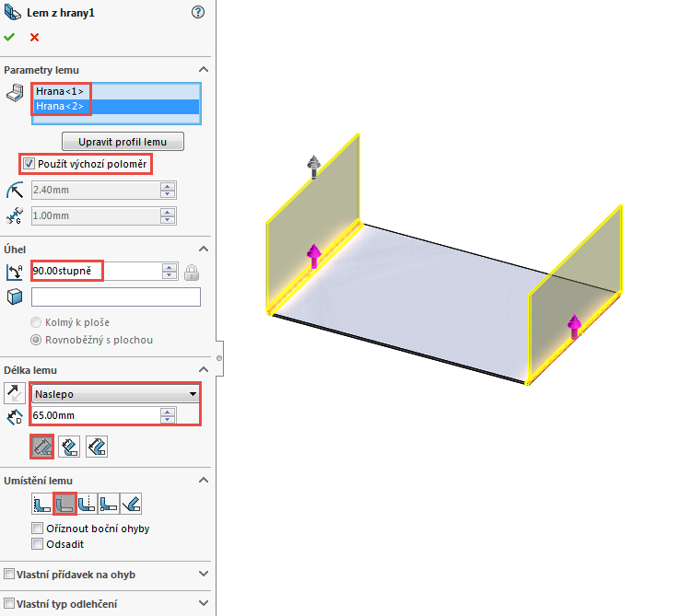Select material outside flange position icon

[64, 504]
